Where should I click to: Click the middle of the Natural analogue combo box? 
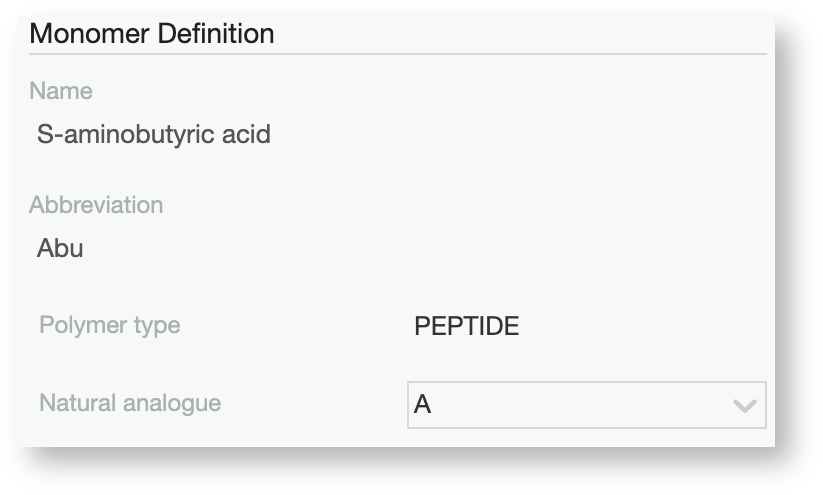coord(586,405)
